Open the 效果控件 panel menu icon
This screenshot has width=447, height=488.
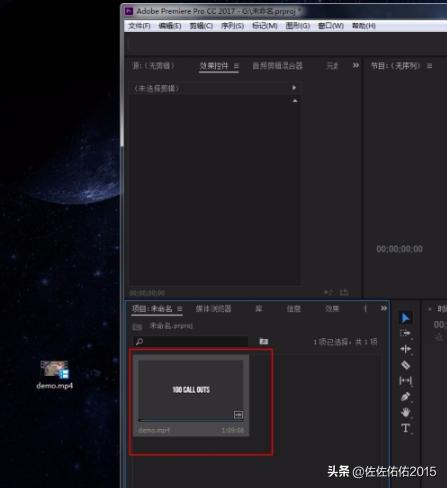236,66
